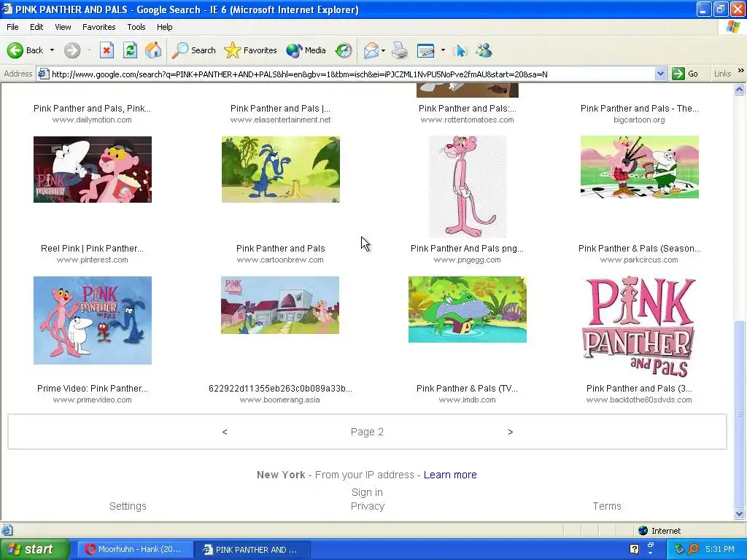Expand the address bar dropdown arrow
Viewport: 747px width, 560px height.
[x=660, y=74]
